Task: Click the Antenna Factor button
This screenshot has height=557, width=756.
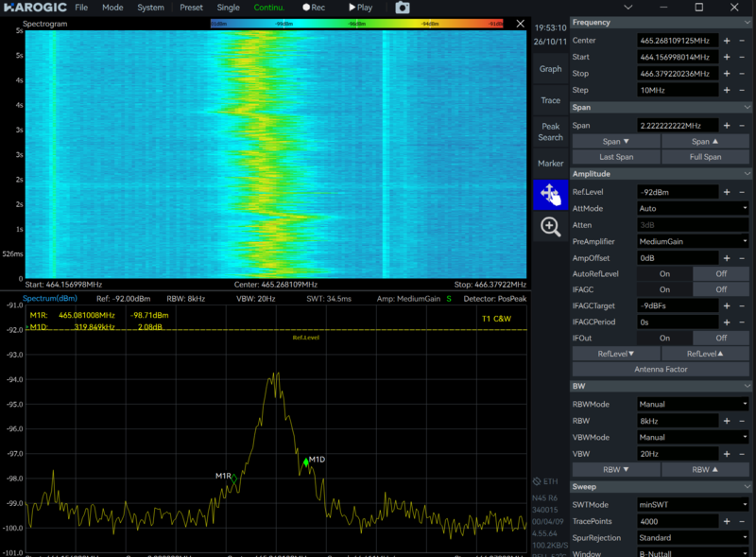Action: coord(661,370)
